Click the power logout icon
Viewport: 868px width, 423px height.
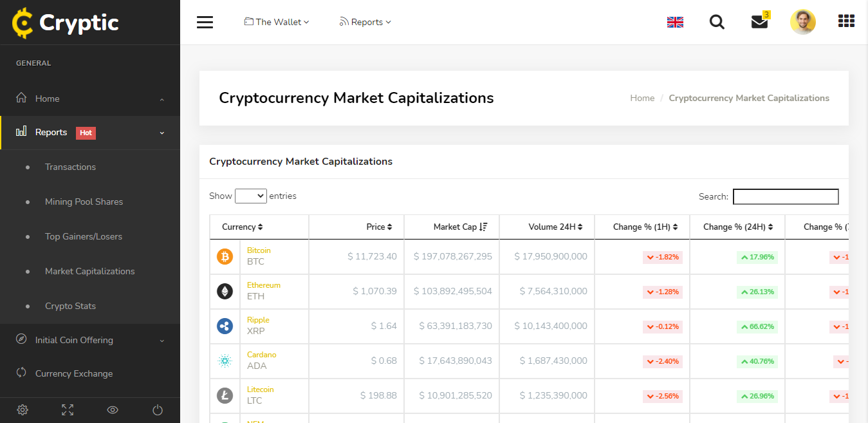click(x=158, y=409)
